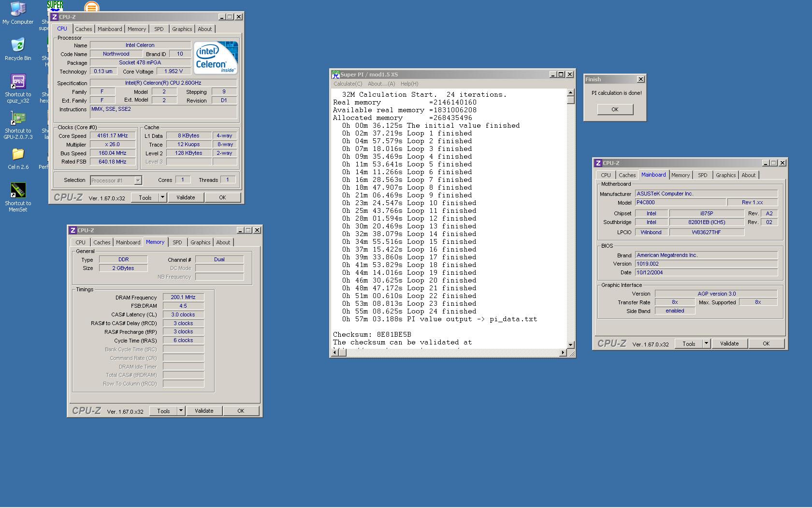Switch to the Memory tab in the CPU tab window

click(x=137, y=29)
